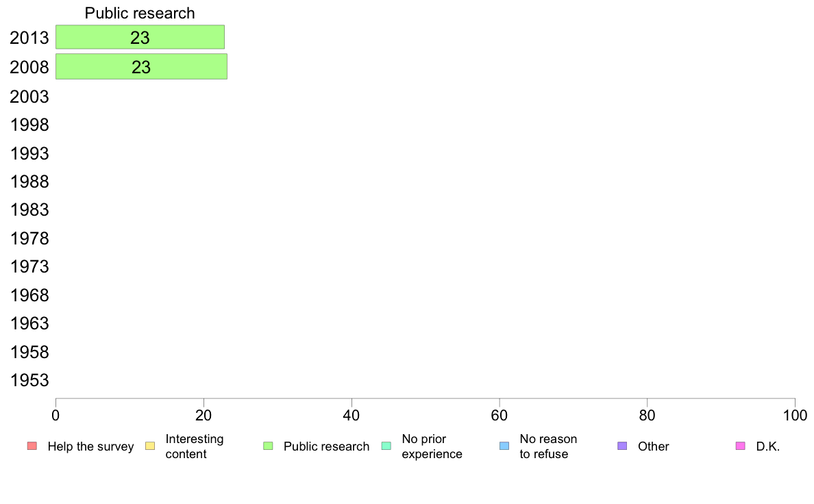Click the purple Other legend swatch

(x=622, y=446)
